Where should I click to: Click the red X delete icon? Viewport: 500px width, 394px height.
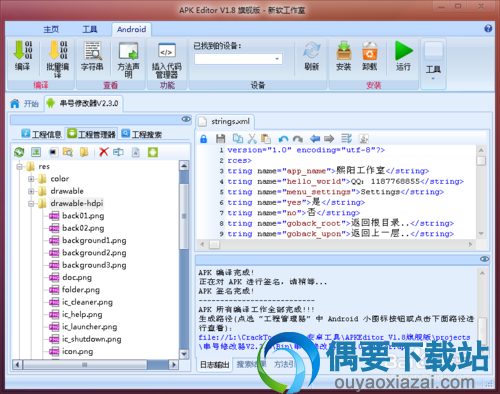tap(104, 152)
